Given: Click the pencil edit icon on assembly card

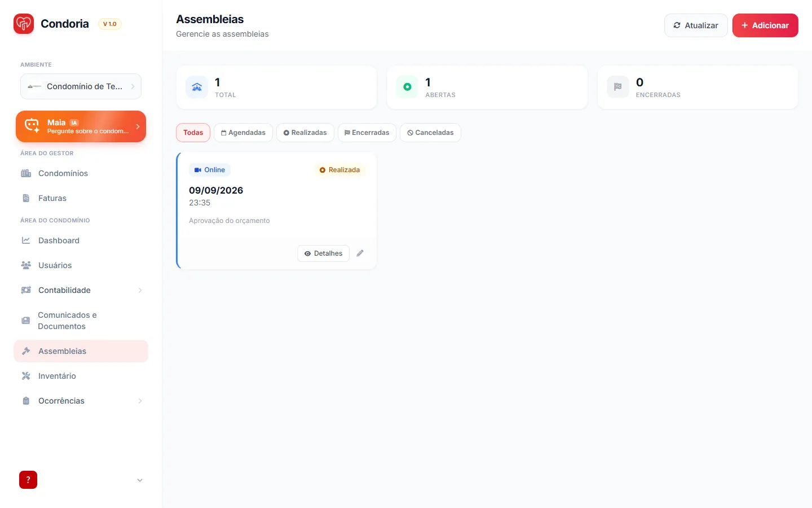Looking at the screenshot, I should pos(360,253).
